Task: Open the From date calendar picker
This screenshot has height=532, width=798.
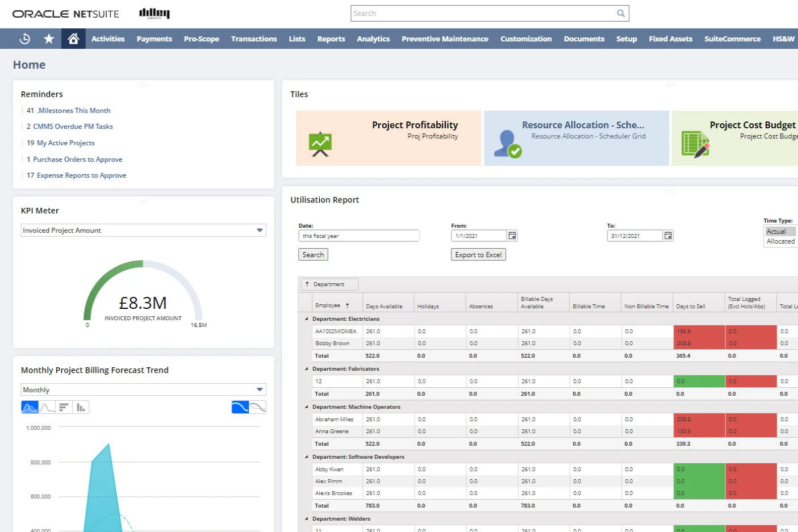Action: tap(512, 236)
